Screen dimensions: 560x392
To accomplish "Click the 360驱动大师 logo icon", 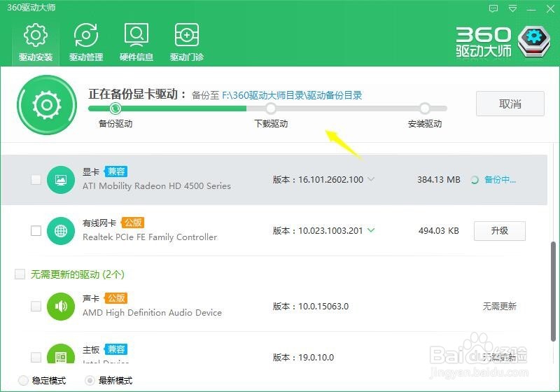I will 534,42.
